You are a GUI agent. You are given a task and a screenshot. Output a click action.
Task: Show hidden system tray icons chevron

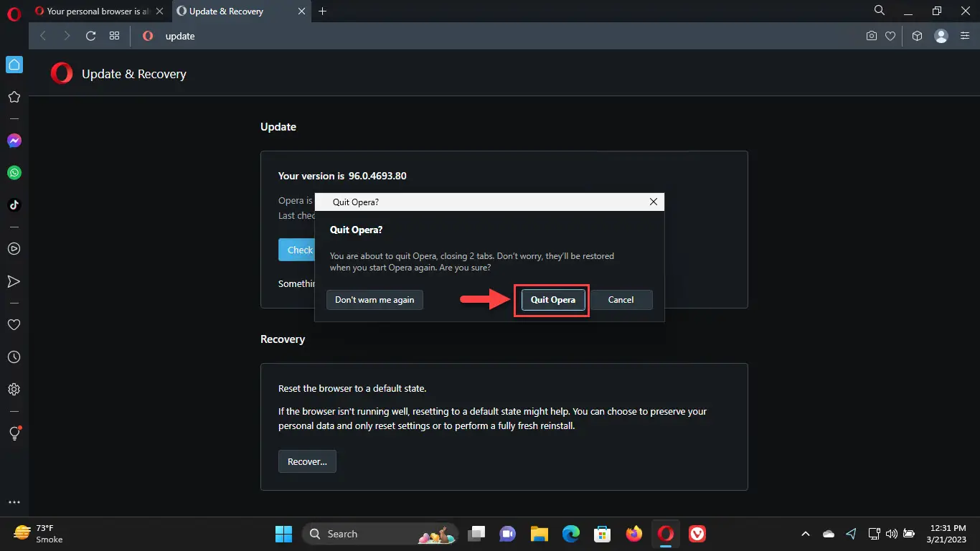[805, 534]
